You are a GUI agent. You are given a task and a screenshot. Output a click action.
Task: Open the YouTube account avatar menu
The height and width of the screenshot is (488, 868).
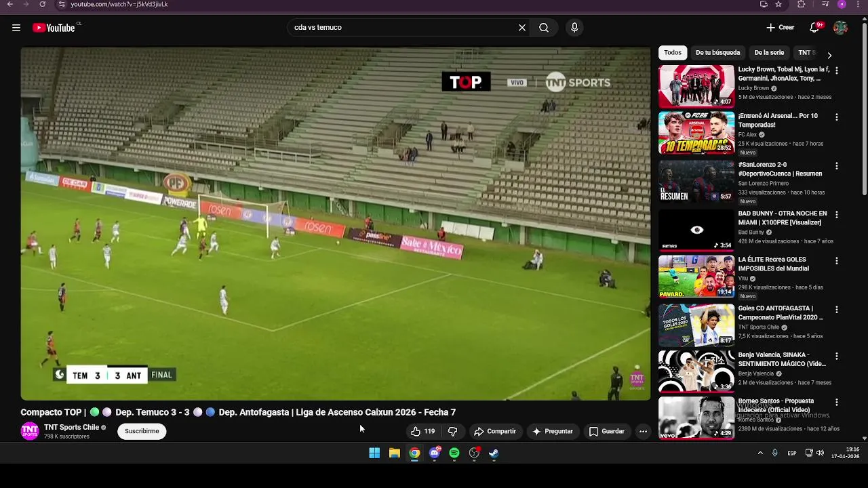(x=840, y=28)
